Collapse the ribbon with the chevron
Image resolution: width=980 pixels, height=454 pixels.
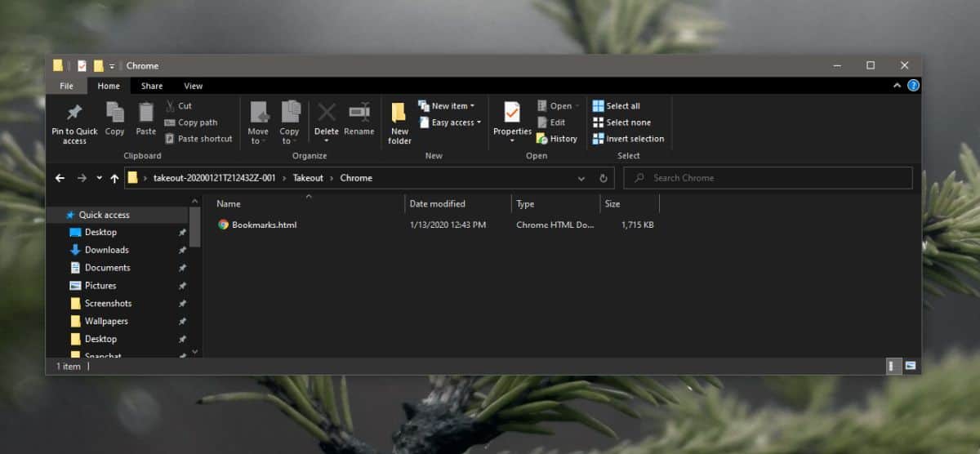tap(898, 86)
